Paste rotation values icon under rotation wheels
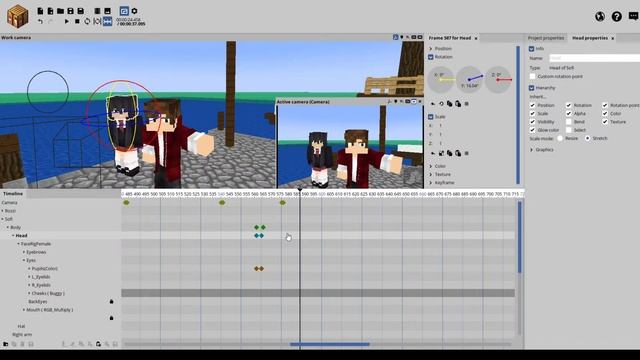The image size is (640, 360). click(458, 104)
